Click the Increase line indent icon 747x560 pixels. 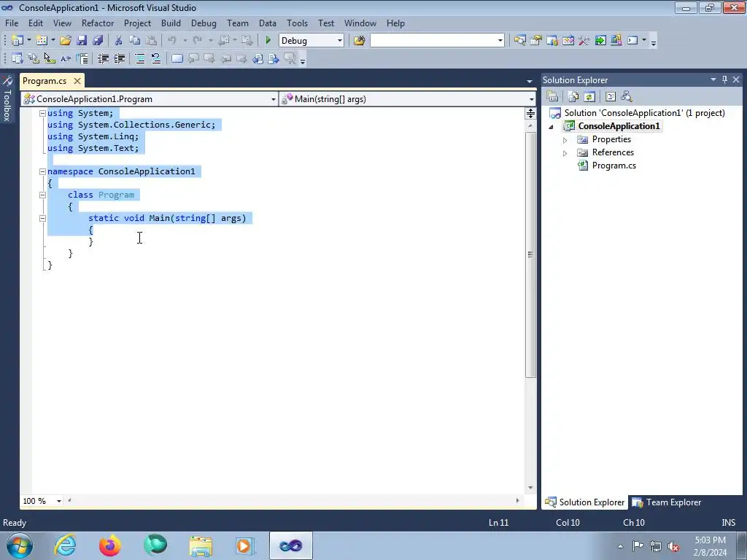[x=119, y=58]
